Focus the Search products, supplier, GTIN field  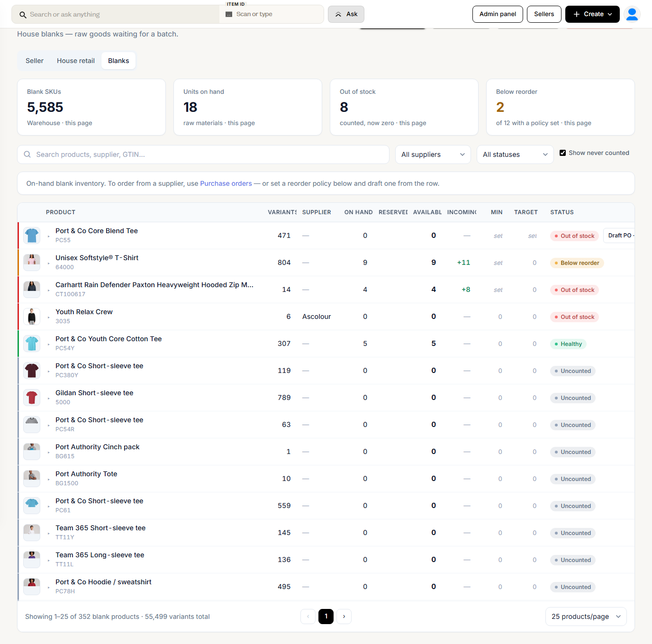point(203,154)
